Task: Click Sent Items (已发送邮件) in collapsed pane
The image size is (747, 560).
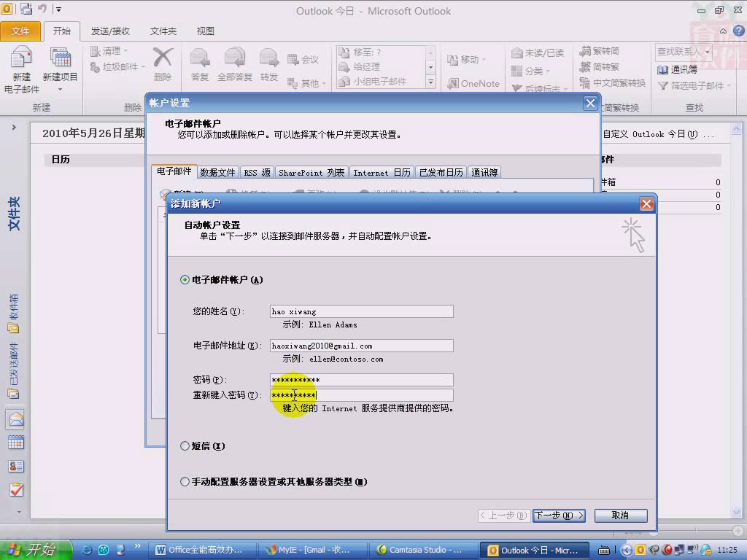Action: tap(13, 370)
